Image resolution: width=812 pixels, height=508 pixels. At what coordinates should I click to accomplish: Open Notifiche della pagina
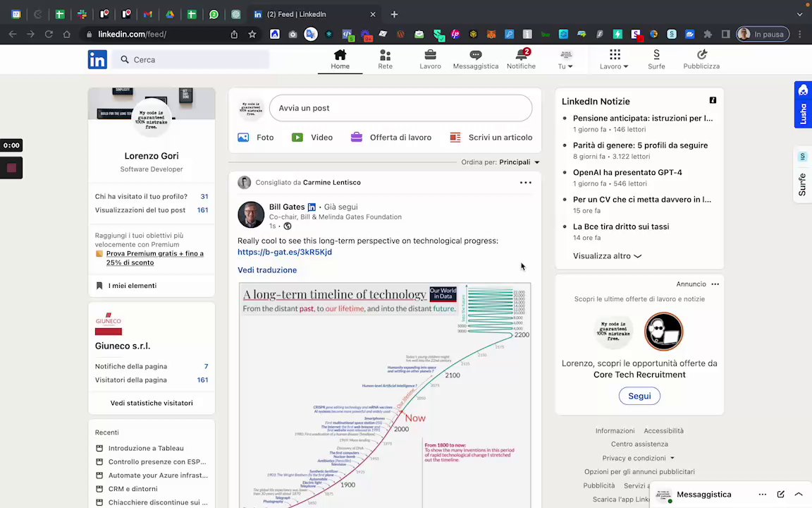point(152,366)
